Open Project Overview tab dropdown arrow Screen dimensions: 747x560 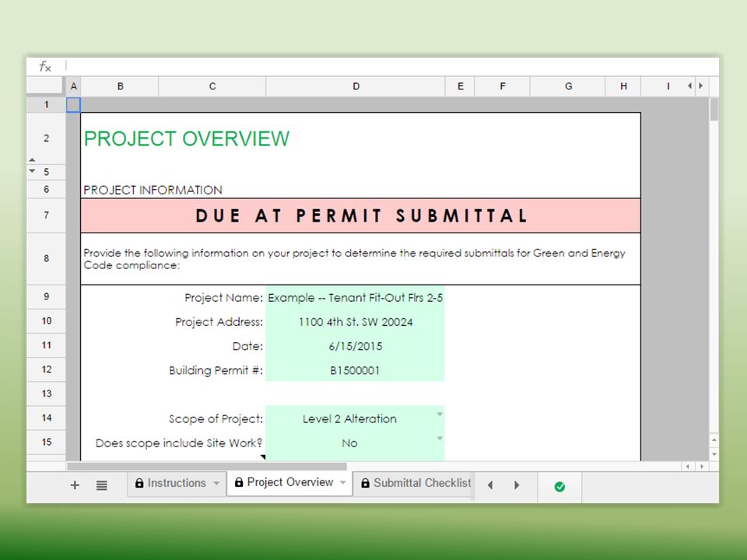coord(343,482)
